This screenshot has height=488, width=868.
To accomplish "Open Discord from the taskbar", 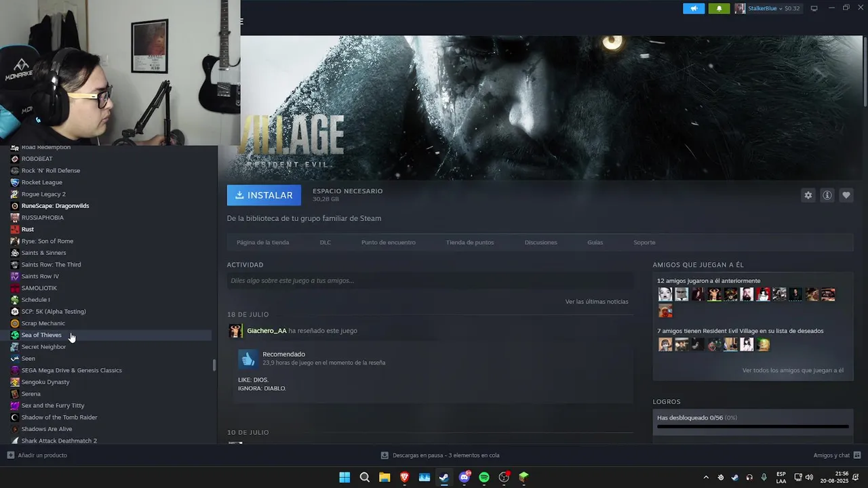I will click(465, 477).
